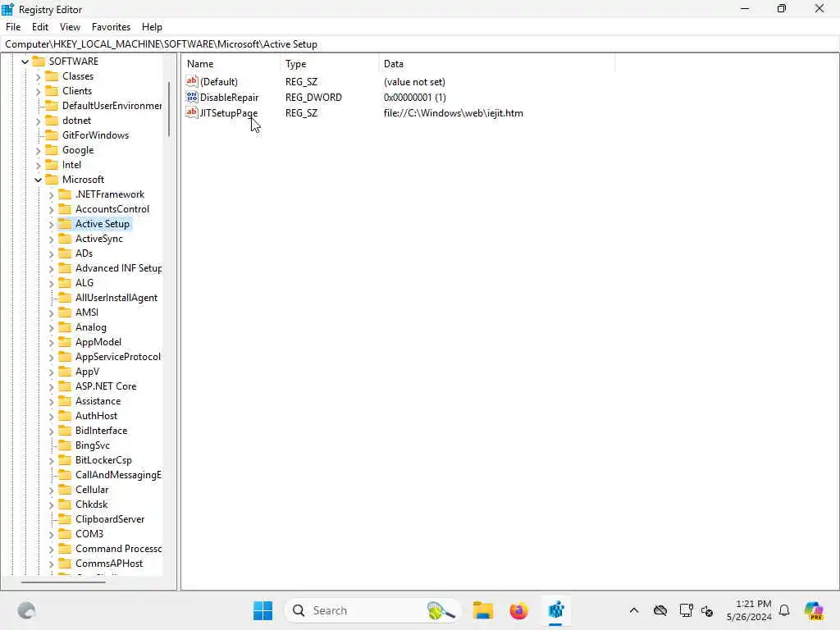The width and height of the screenshot is (840, 630).
Task: Select the CommsAPHost key
Action: (x=109, y=564)
